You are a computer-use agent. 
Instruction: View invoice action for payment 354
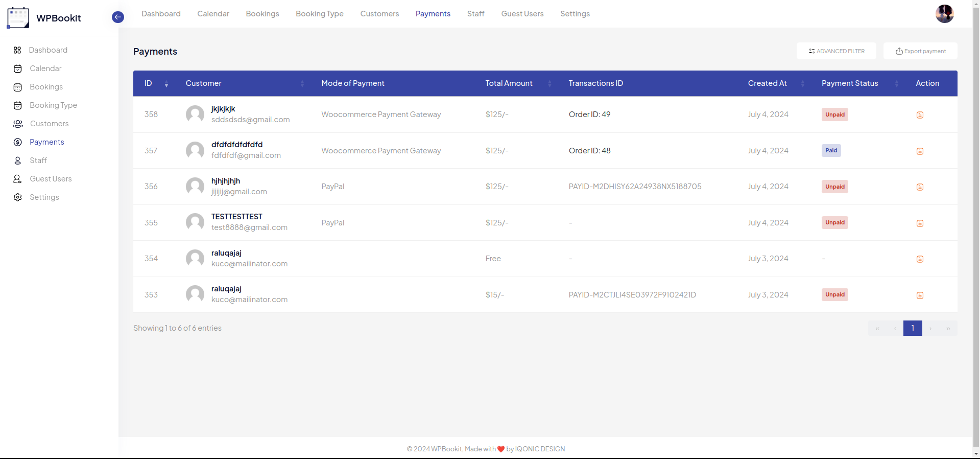920,259
